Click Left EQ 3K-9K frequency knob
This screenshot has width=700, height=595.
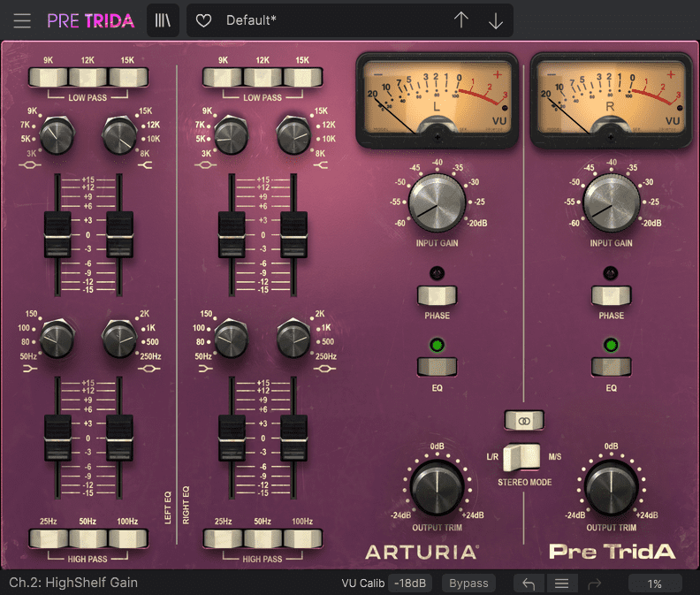tap(57, 135)
